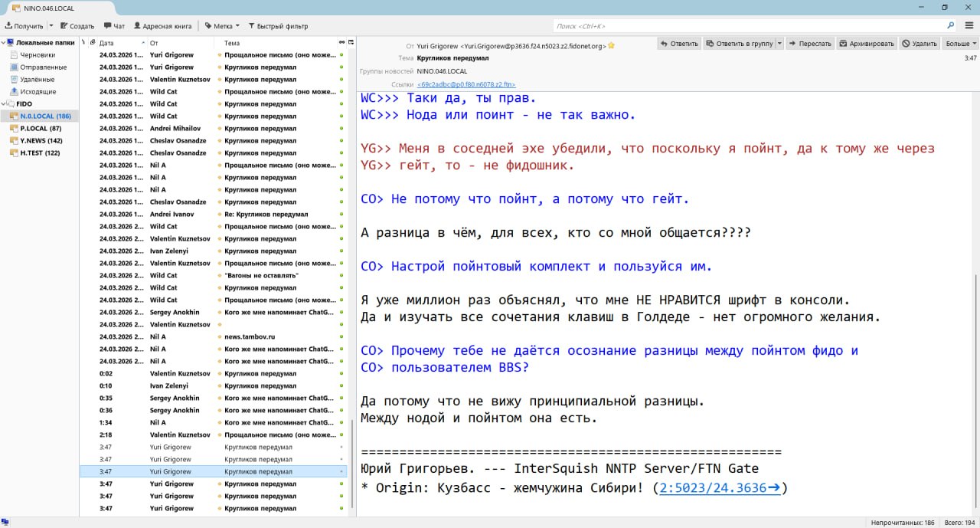Select the P.LOCAL (87) newsgroup folder

pyautogui.click(x=41, y=129)
